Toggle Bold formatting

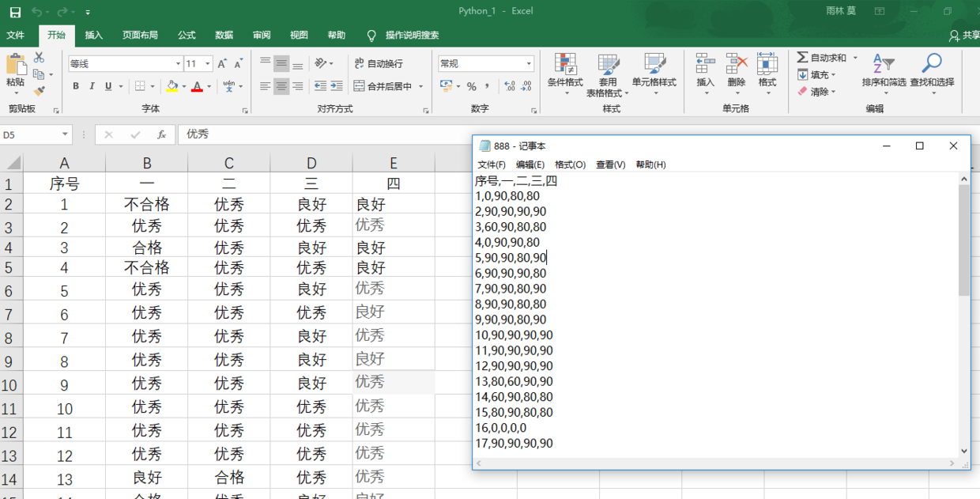click(76, 86)
